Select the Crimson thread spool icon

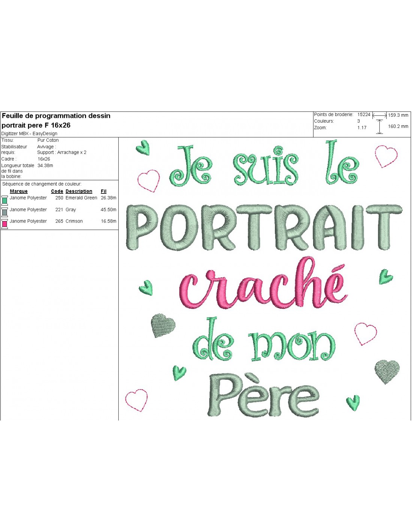(4, 224)
